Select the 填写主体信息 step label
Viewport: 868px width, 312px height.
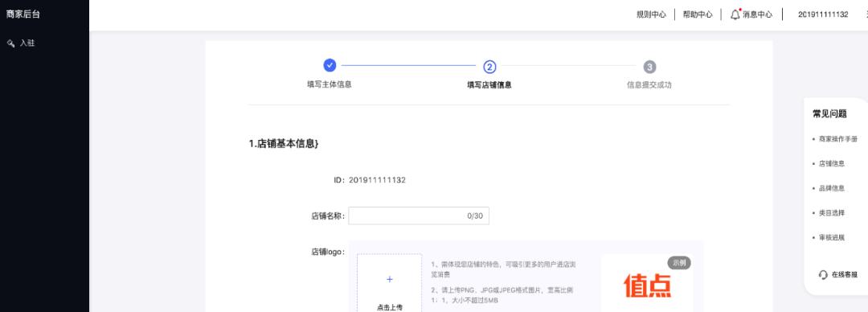pos(330,84)
